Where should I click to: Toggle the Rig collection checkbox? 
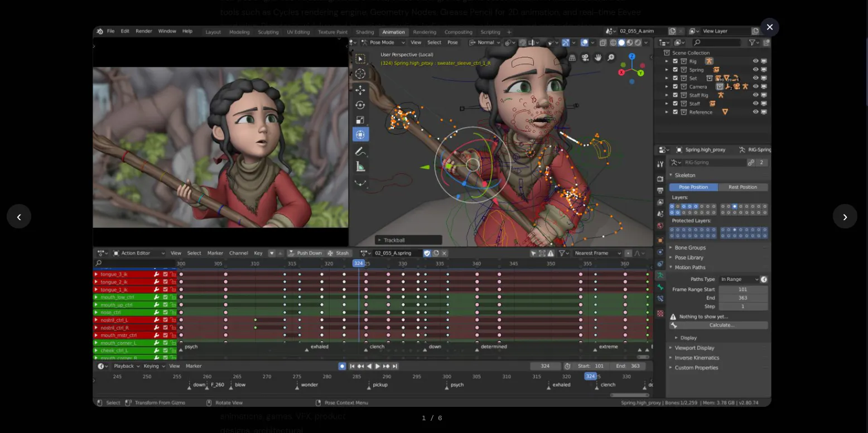click(676, 61)
